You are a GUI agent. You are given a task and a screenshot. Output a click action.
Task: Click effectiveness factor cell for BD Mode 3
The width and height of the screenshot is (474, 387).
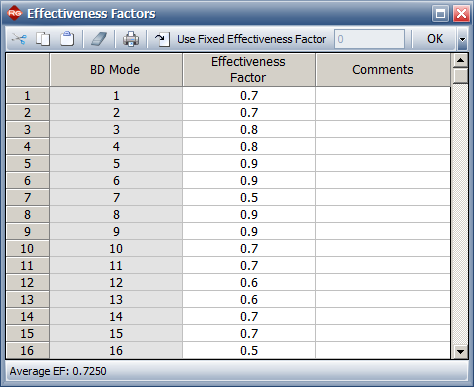click(249, 129)
